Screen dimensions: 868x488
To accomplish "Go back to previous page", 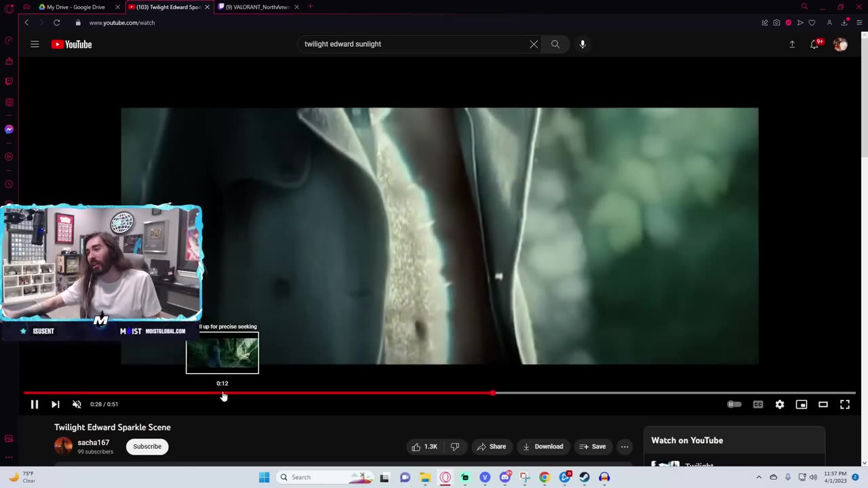I will pyautogui.click(x=26, y=22).
